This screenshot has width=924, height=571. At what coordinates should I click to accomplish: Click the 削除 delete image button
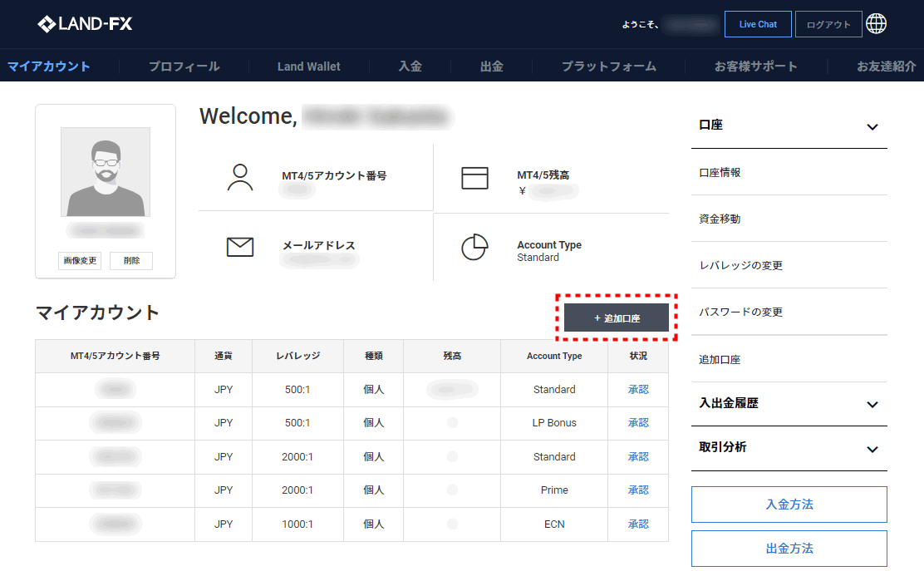pyautogui.click(x=131, y=260)
